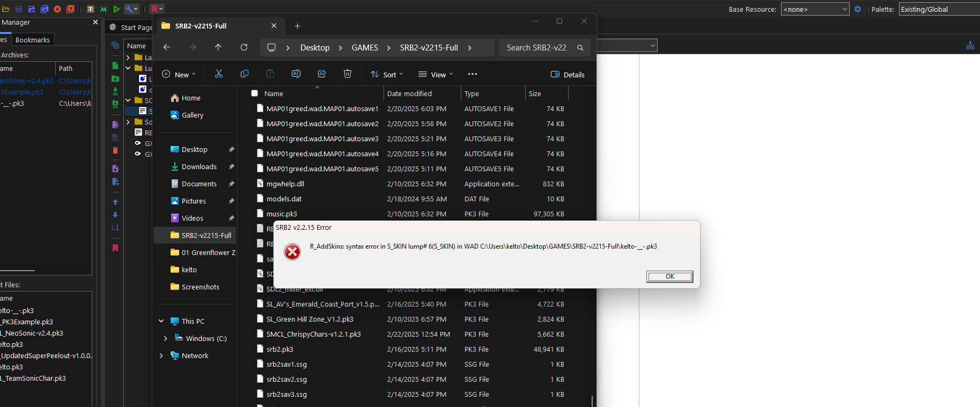Click the open archive folder icon in SLADE

(x=5, y=9)
